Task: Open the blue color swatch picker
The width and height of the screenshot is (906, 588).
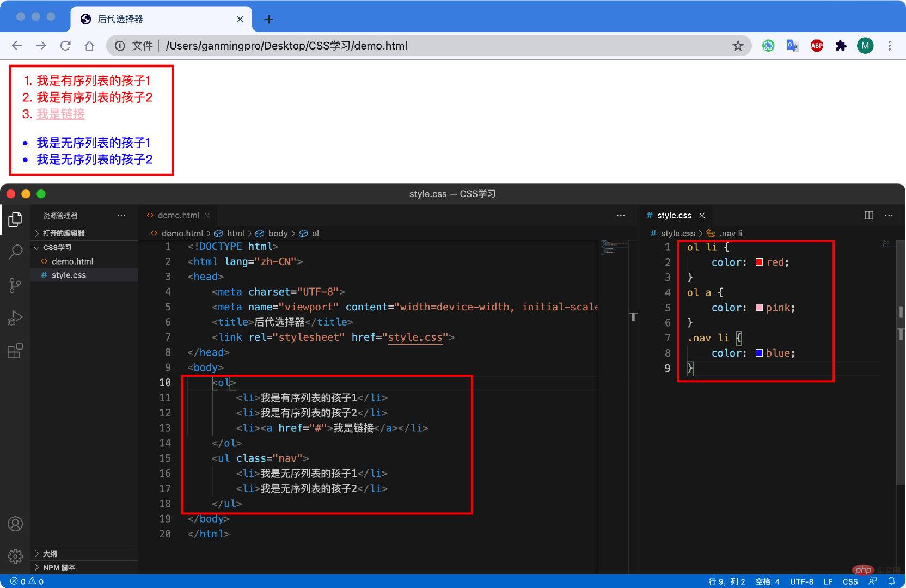Action: [759, 353]
